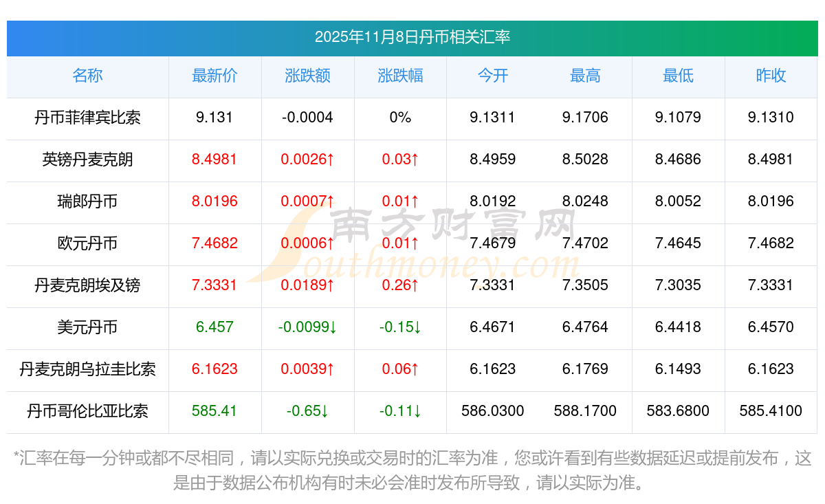Image resolution: width=825 pixels, height=504 pixels.
Task: Click opening value 6.4671
Action: pyautogui.click(x=493, y=327)
